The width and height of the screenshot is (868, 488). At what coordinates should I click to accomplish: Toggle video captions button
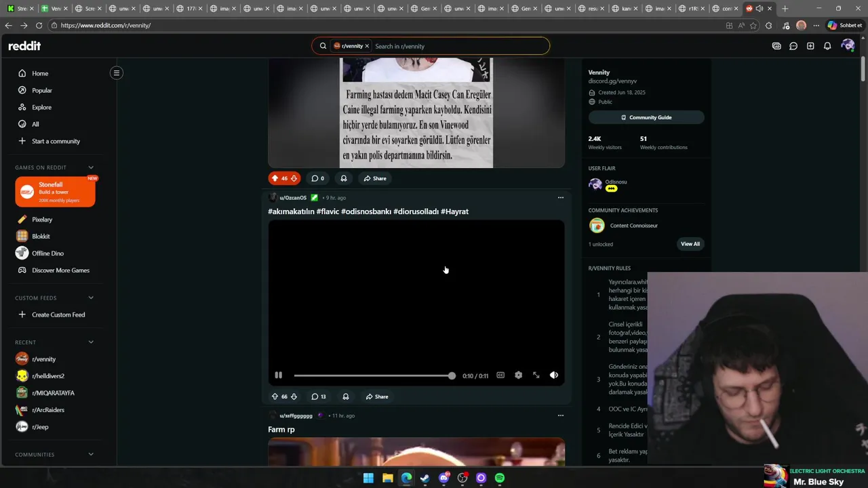click(500, 375)
